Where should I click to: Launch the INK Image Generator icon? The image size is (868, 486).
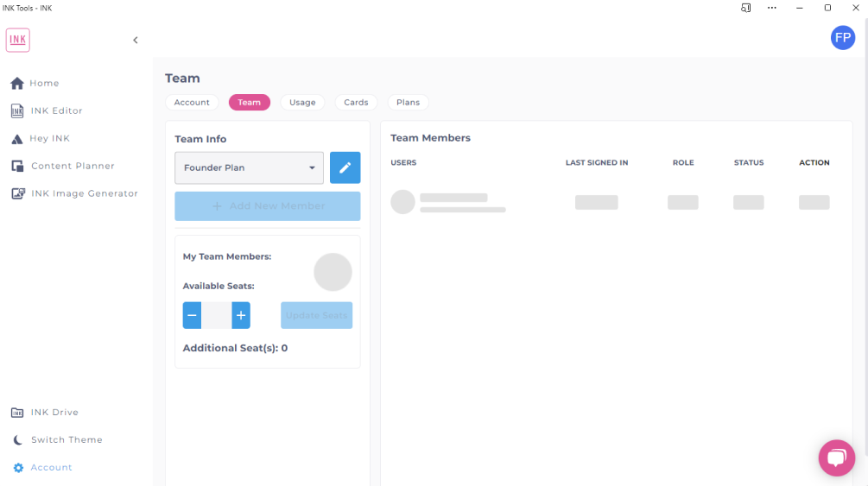point(18,193)
